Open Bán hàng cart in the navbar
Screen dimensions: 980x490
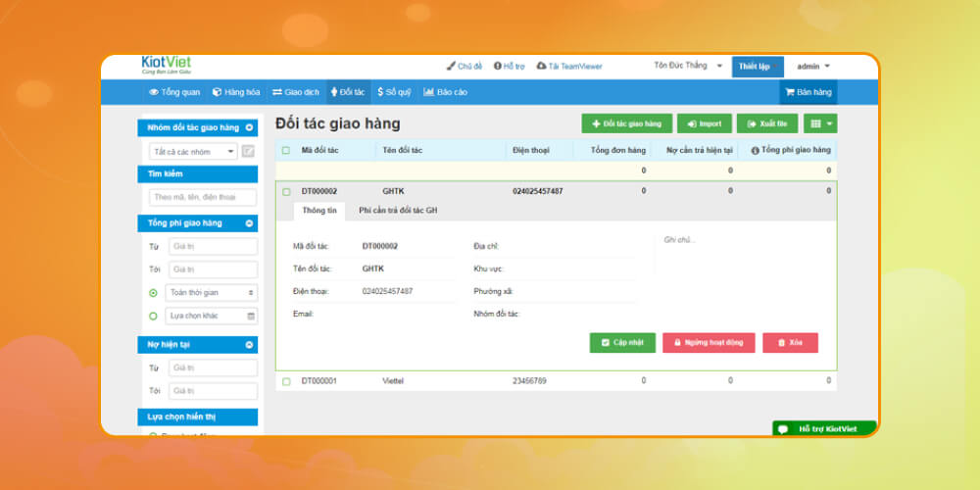point(808,92)
